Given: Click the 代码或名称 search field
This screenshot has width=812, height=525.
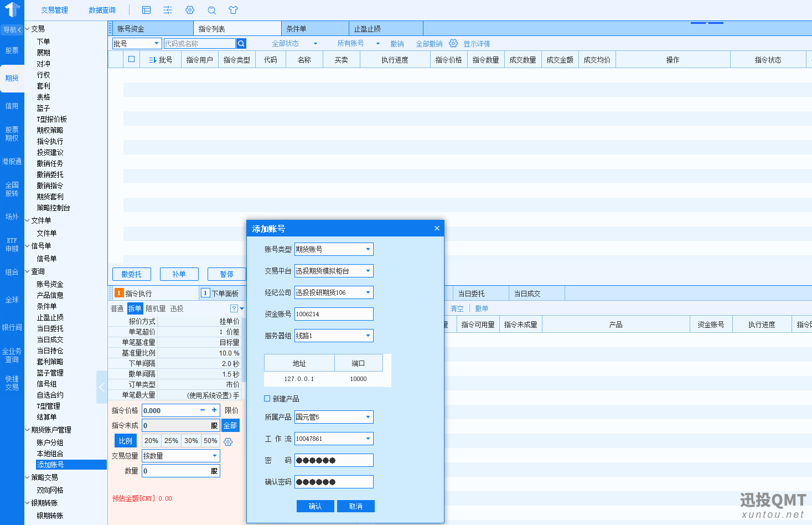Looking at the screenshot, I should tap(200, 43).
